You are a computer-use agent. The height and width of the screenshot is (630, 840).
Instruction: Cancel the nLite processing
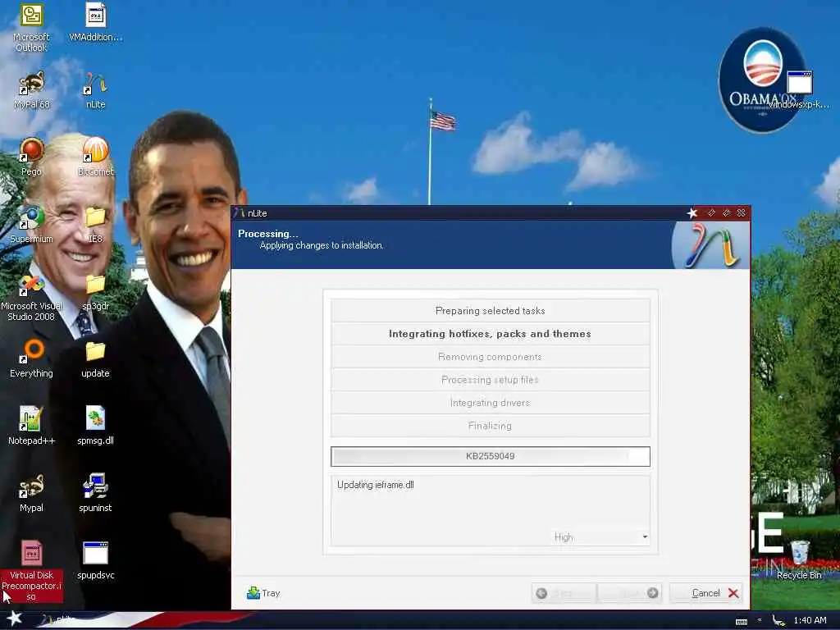706,593
